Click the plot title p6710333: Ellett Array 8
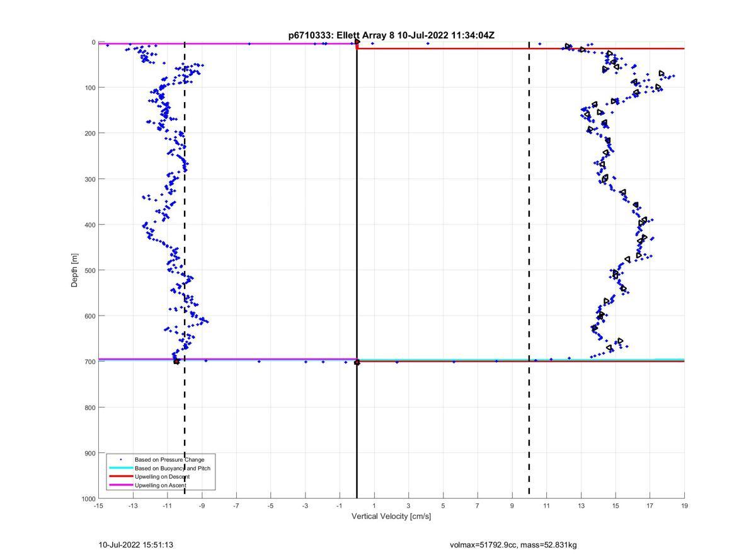 (391, 35)
